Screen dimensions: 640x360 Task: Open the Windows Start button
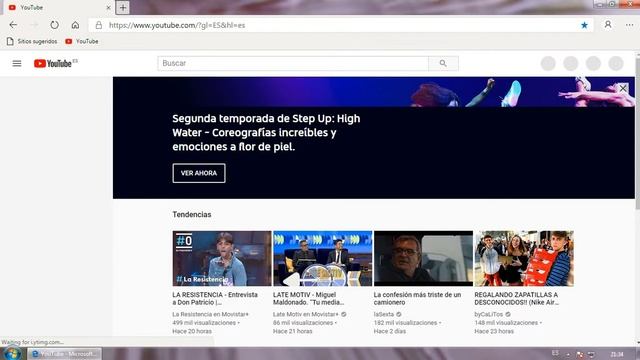pos(12,353)
